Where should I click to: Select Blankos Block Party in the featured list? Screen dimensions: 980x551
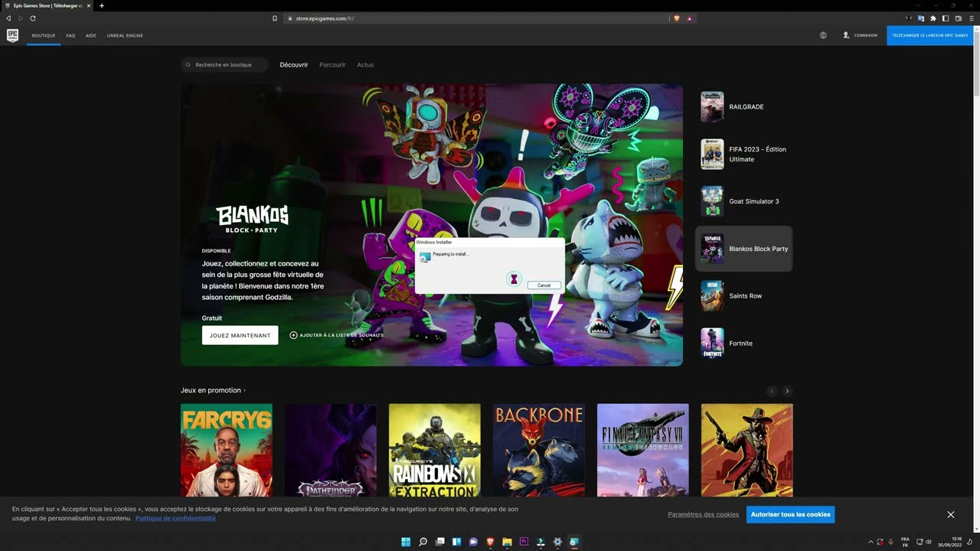click(743, 249)
